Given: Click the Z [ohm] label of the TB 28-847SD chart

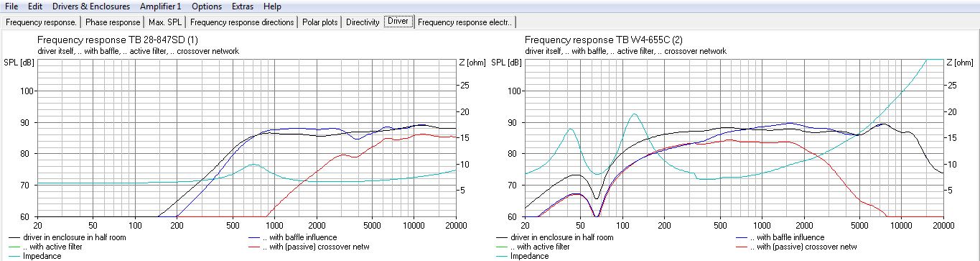Looking at the screenshot, I should tap(472, 63).
